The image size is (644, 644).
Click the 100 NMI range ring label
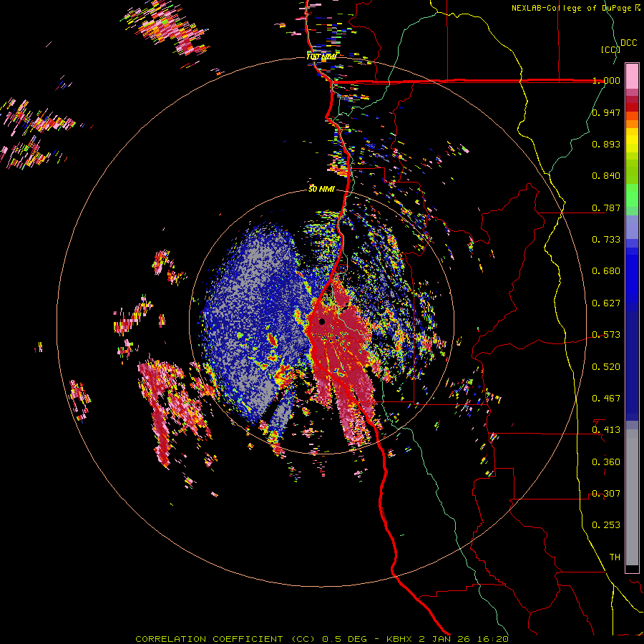point(321,57)
